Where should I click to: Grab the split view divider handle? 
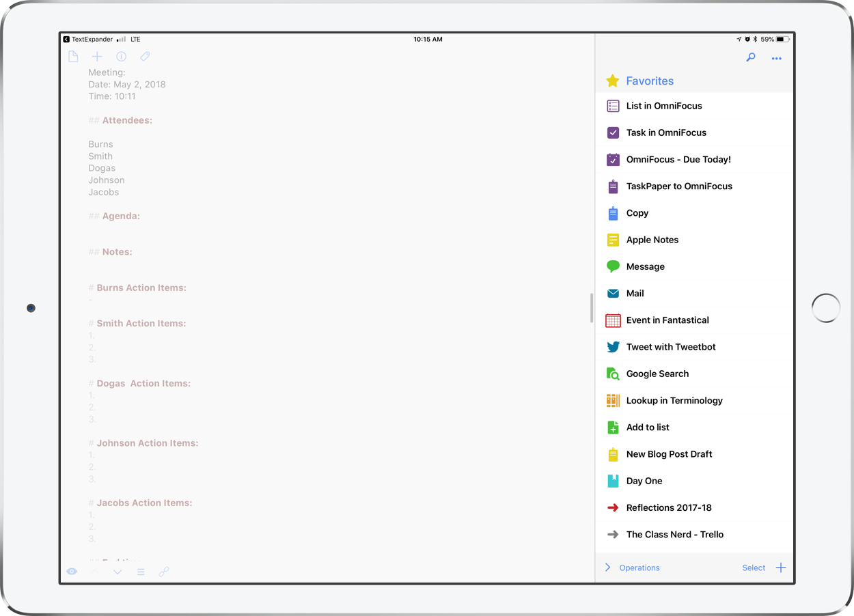592,308
